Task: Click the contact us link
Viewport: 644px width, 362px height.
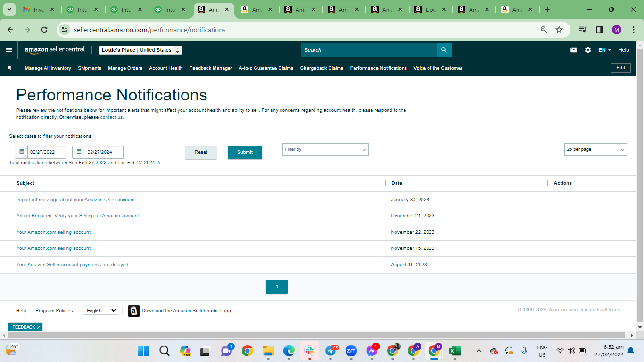Action: 111,117
